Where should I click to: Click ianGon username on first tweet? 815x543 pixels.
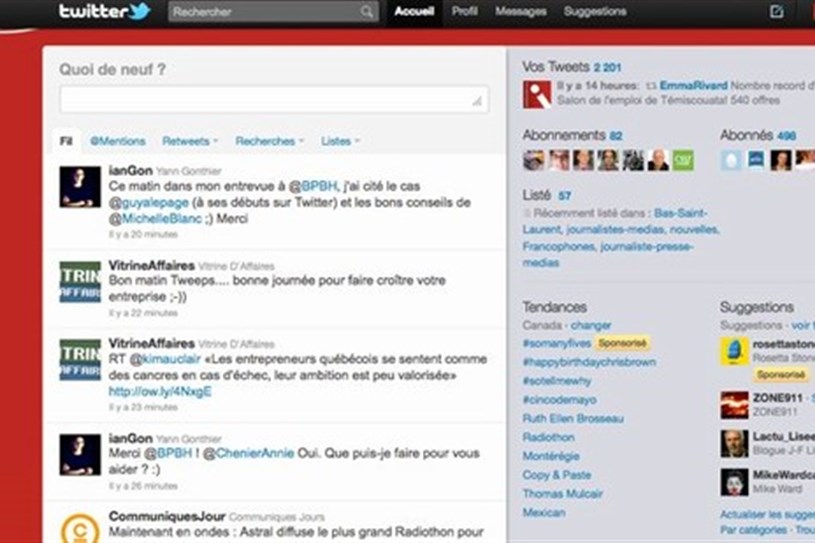tap(130, 170)
